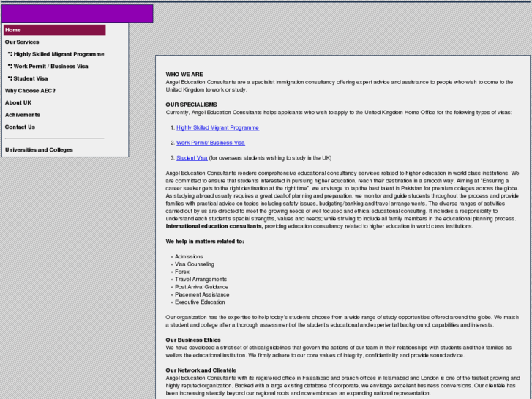Open Student Visa in the sidebar
This screenshot has height=399, width=532.
pos(31,78)
